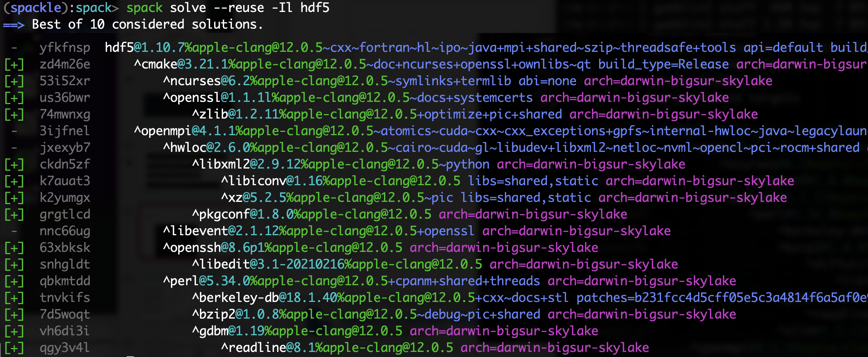Click 'abi=none' on the ncurses line
Viewport: 868px width, 357px height.
pyautogui.click(x=547, y=81)
